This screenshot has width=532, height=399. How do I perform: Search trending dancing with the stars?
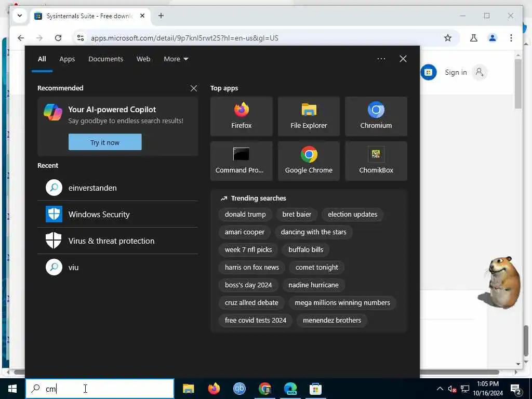pyautogui.click(x=313, y=232)
